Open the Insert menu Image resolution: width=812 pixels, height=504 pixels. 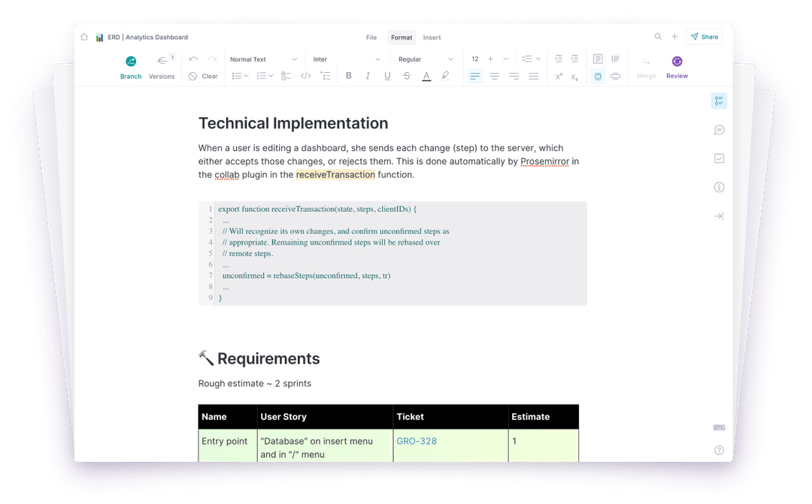click(x=432, y=38)
